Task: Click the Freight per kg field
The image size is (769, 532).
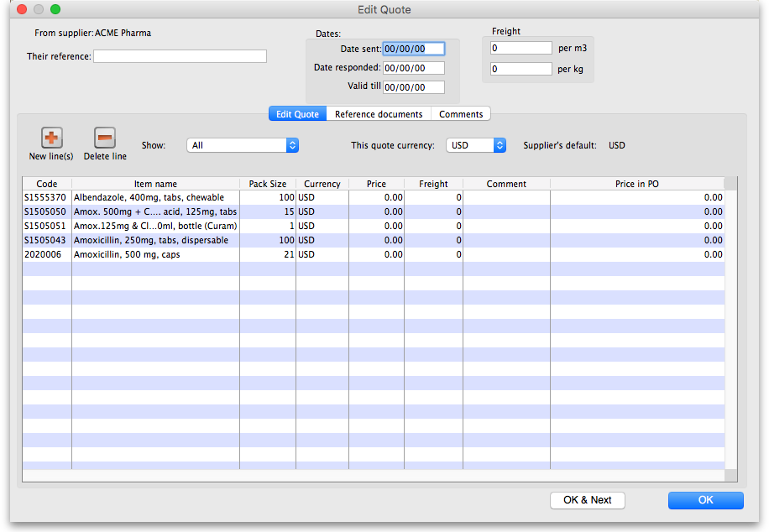Action: pos(521,69)
